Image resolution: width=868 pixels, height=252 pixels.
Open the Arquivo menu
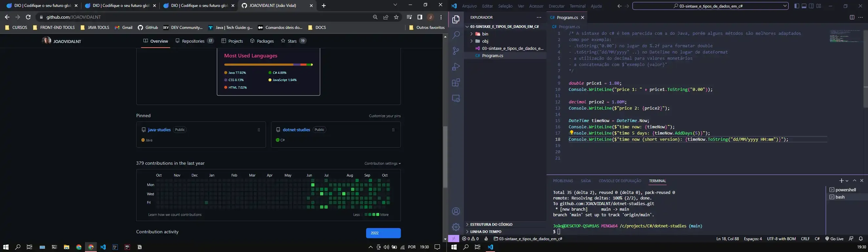tap(469, 6)
